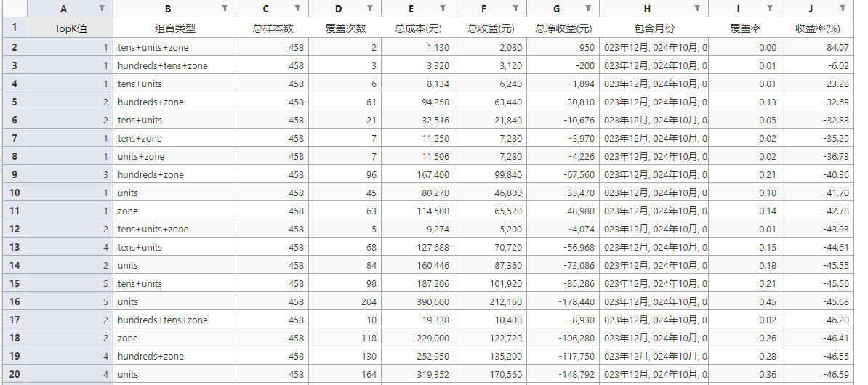Select the 84.07 yield cell
The width and height of the screenshot is (868, 385).
tap(818, 47)
